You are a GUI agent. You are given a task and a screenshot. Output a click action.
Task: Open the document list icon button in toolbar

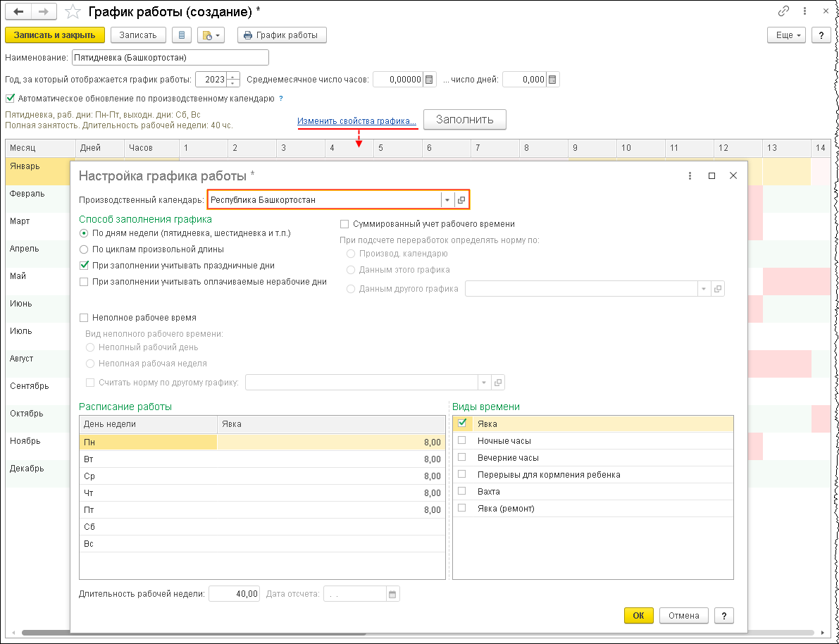tap(181, 35)
